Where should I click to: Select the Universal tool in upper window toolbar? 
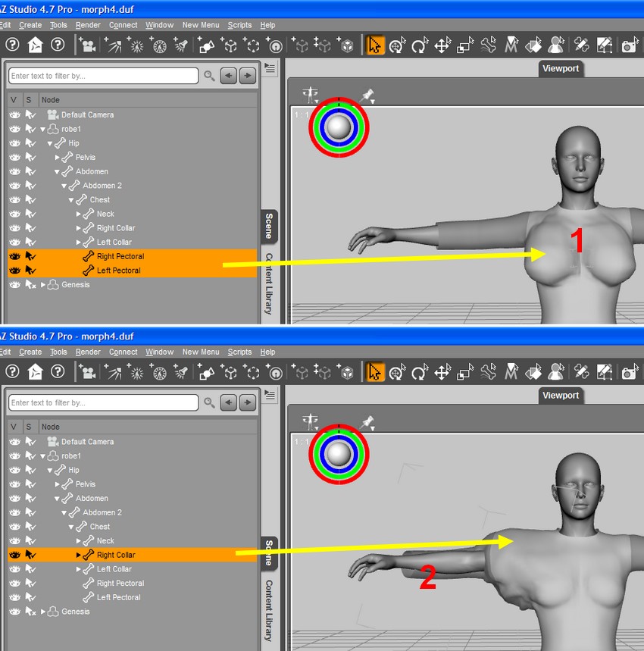pos(397,45)
